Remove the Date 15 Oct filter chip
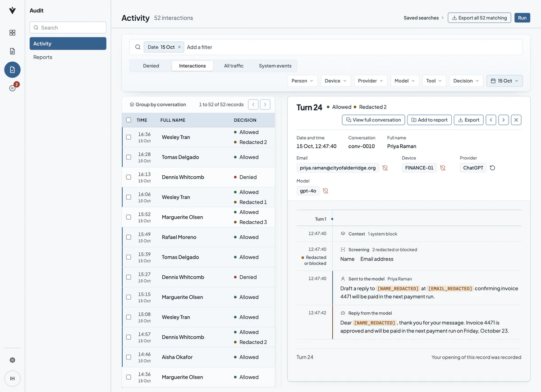The width and height of the screenshot is (541, 392). (179, 47)
